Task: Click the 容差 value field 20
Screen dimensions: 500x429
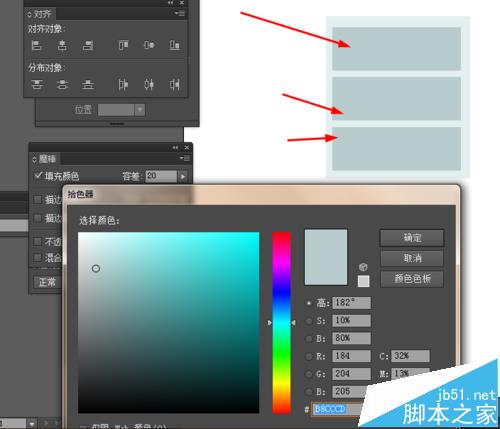Action: [161, 176]
